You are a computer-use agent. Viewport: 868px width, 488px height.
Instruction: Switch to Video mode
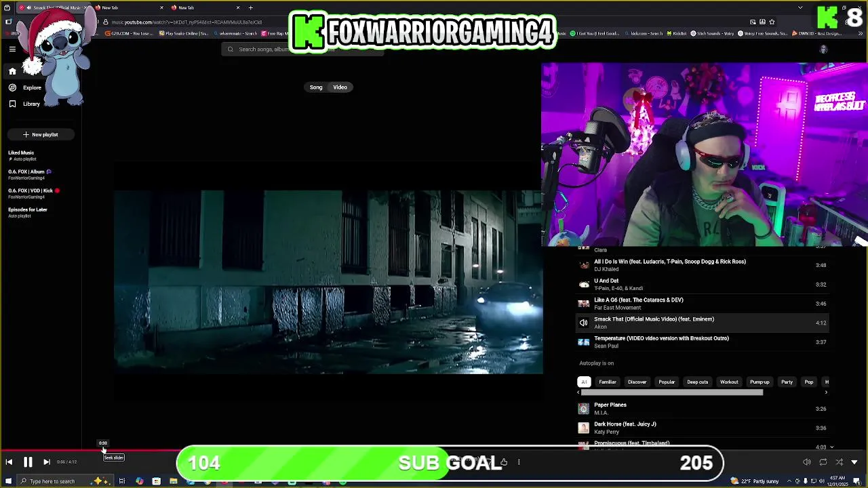click(x=340, y=87)
